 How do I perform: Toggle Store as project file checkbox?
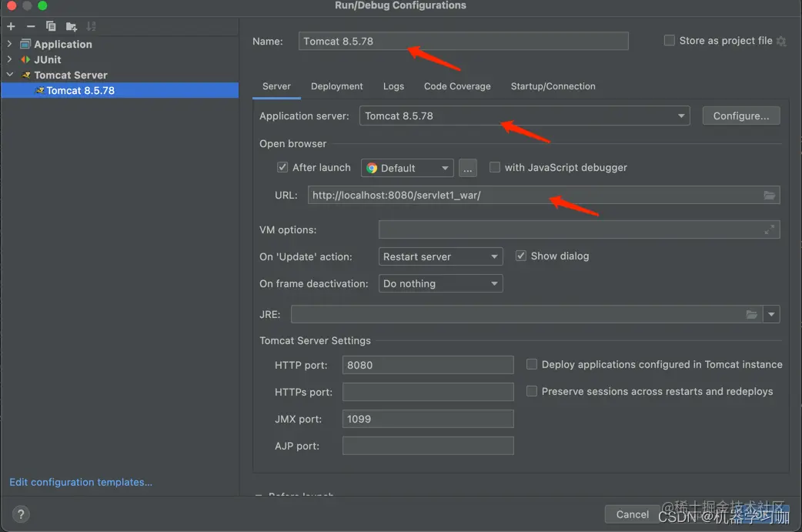point(669,40)
